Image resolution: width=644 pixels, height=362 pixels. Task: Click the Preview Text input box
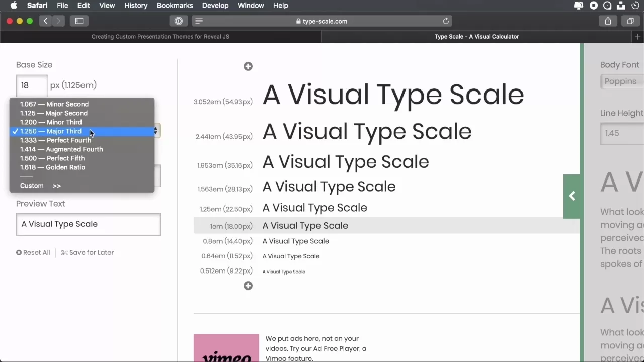click(88, 224)
